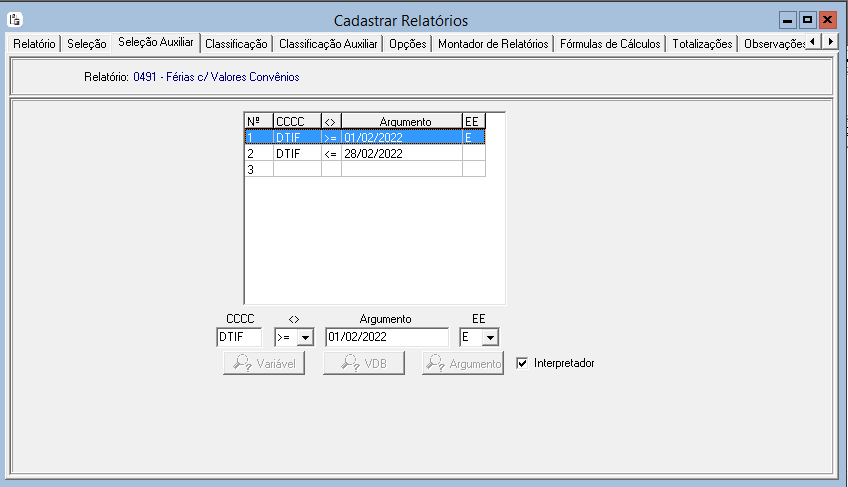
Task: Switch to Fórmulas de Cálculos tab
Action: 610,44
